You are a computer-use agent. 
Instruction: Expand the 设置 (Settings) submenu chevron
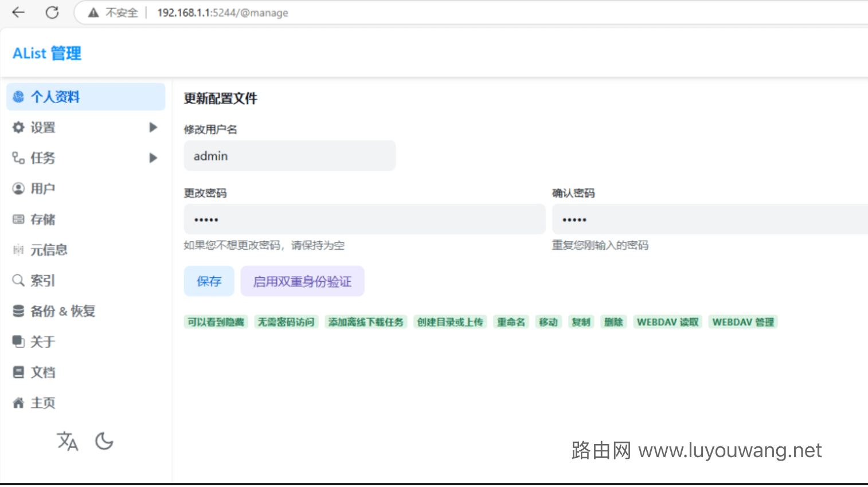tap(153, 127)
